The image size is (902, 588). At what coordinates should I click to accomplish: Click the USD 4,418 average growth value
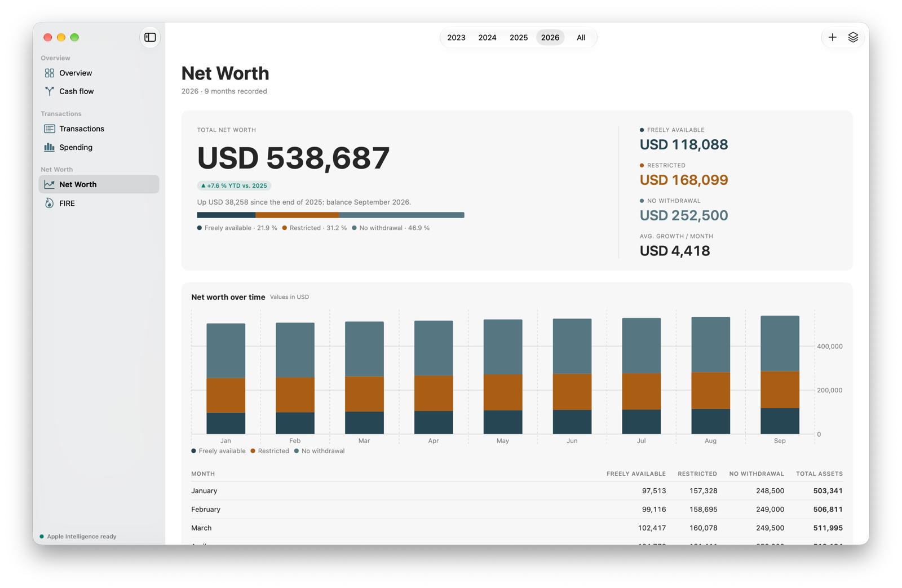675,251
